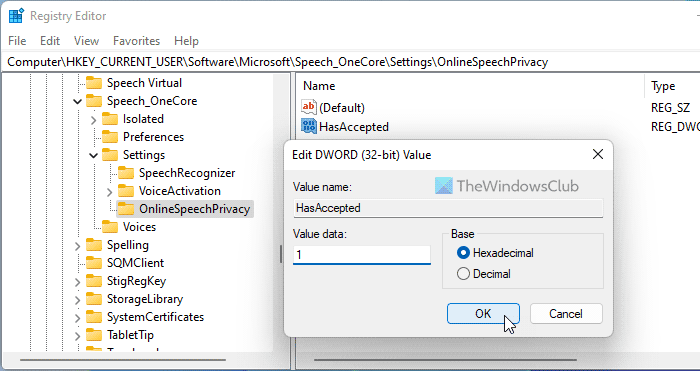The height and width of the screenshot is (371, 700).
Task: Click the VoiceActivation folder icon
Action: coord(126,191)
